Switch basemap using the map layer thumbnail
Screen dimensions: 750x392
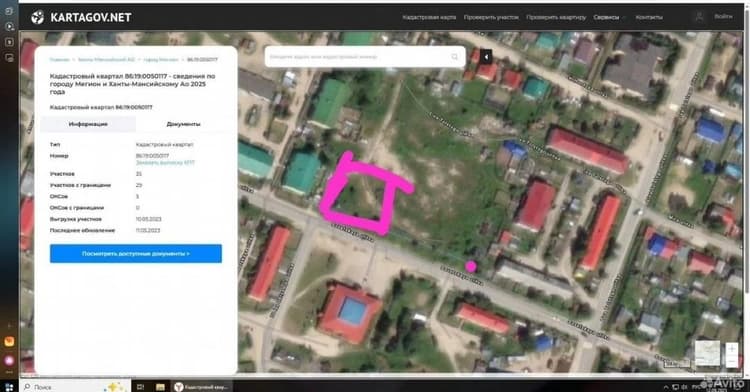pyautogui.click(x=707, y=354)
